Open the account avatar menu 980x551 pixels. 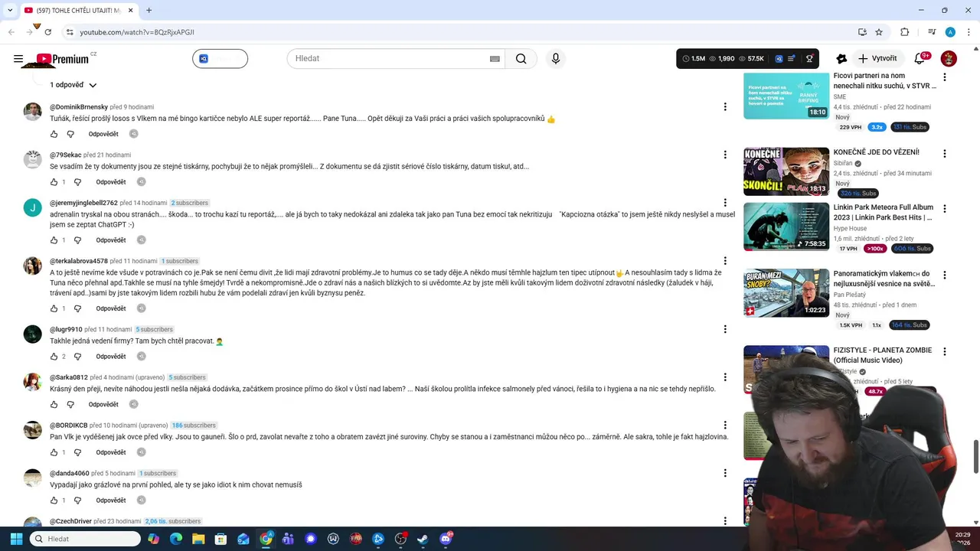pos(949,59)
